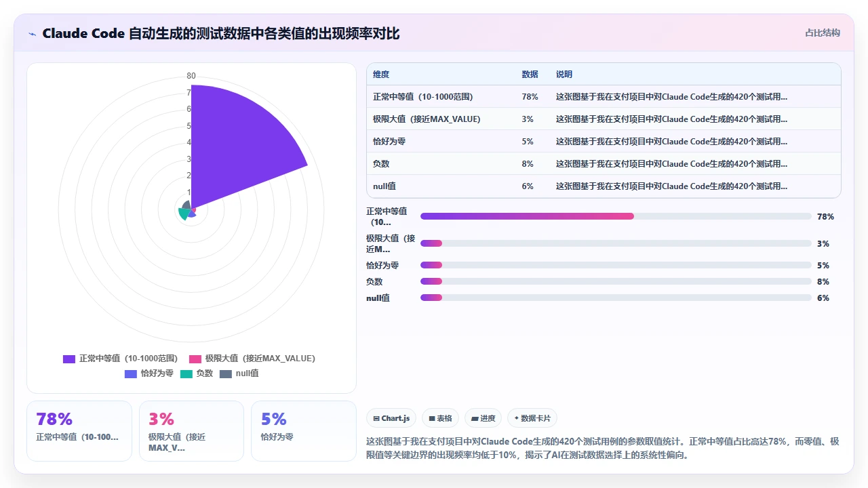
Task: Click the 8% value in the table
Action: point(528,164)
